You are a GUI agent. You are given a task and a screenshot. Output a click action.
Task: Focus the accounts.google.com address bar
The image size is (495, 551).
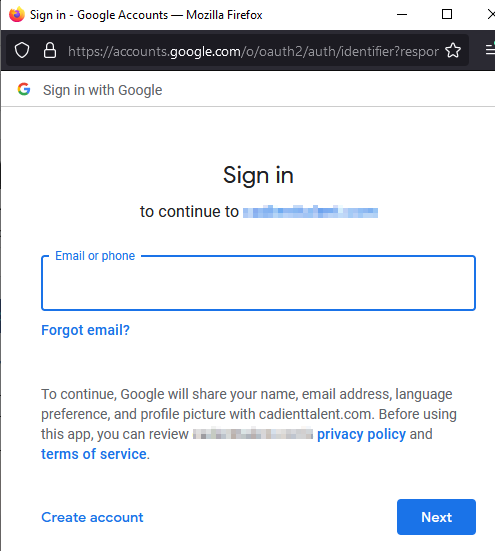coord(253,51)
